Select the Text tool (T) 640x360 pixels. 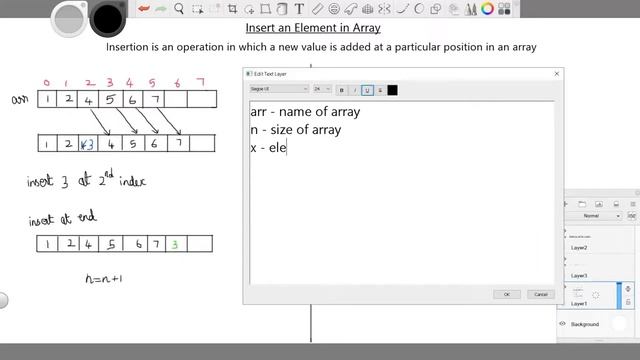(299, 9)
